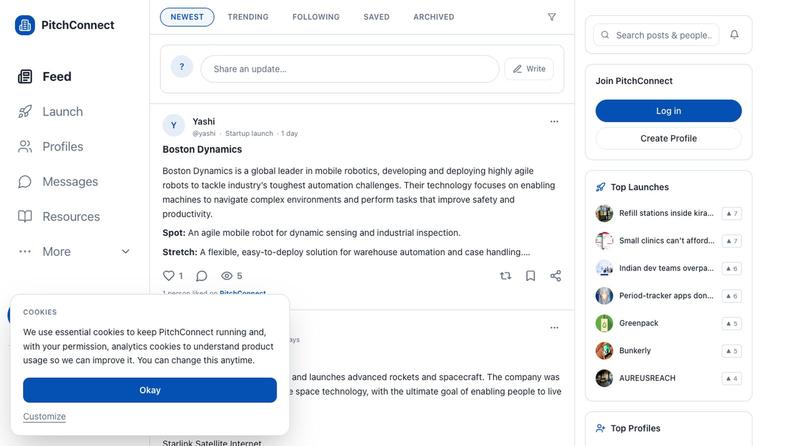
Task: Open Messages from the sidebar
Action: coord(58,182)
